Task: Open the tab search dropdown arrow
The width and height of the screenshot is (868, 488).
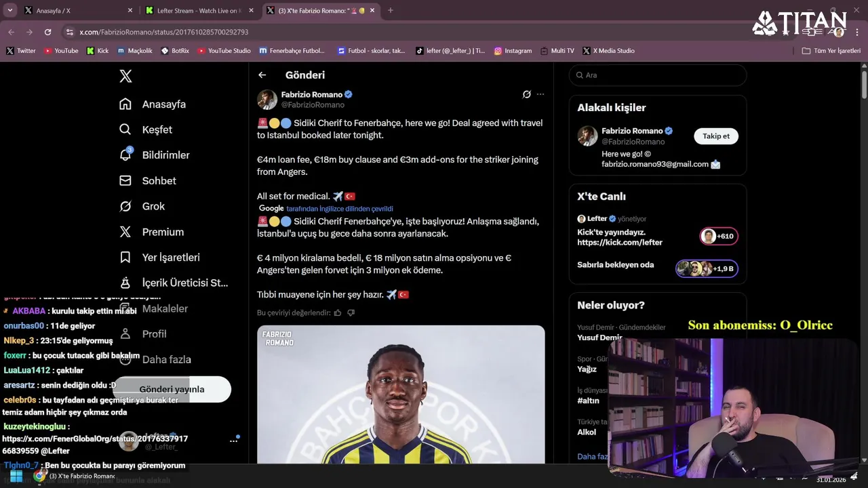Action: point(9,11)
